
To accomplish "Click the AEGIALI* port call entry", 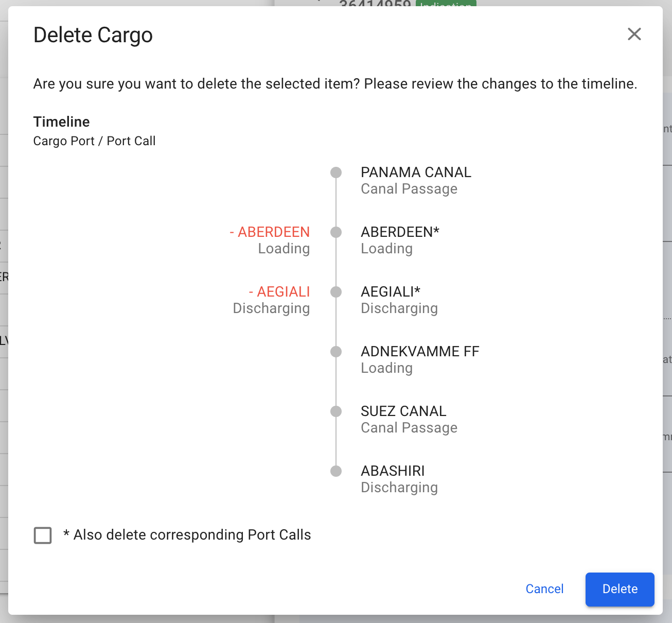I will [x=391, y=292].
